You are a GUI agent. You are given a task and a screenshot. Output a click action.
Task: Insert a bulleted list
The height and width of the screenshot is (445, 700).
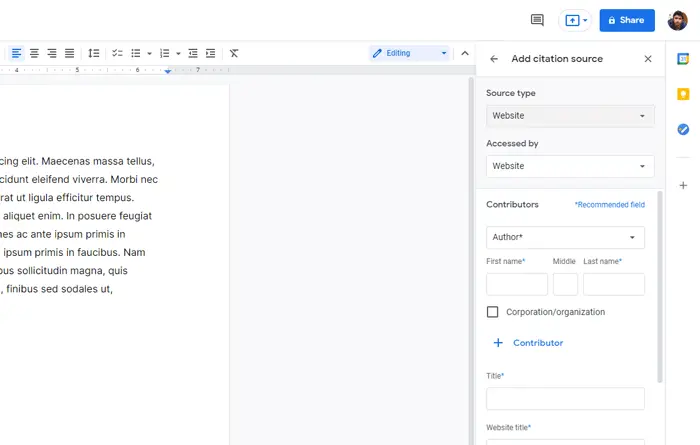(136, 54)
